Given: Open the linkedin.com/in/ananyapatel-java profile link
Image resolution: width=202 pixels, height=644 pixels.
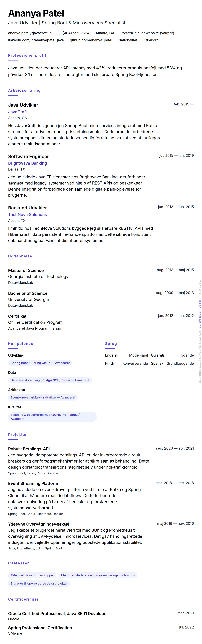Looking at the screenshot, I should tap(36, 40).
